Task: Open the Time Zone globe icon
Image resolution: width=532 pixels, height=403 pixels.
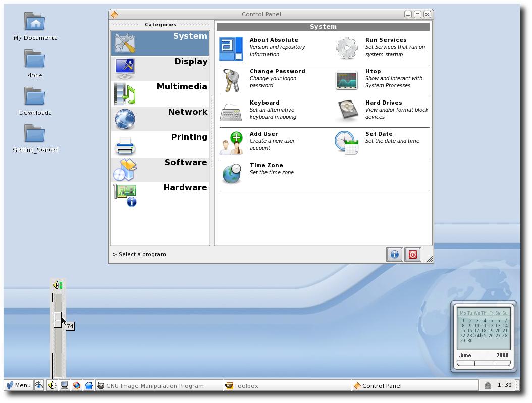Action: coord(232,174)
